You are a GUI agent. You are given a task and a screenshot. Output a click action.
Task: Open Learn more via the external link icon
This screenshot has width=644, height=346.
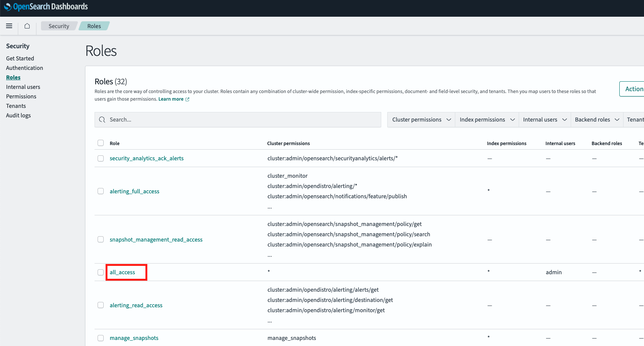coord(187,99)
